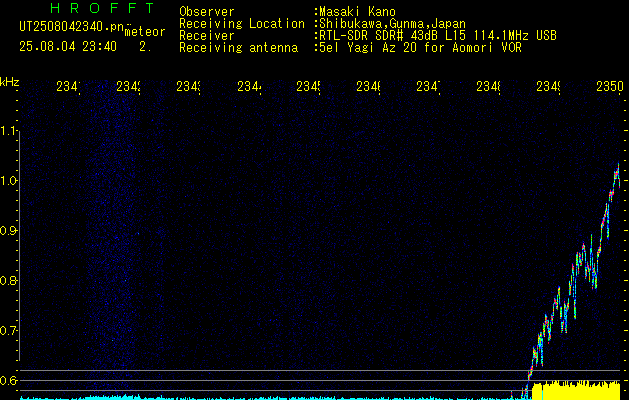
Task: Click the 1.1 kHz axis value
Action: coord(9,131)
